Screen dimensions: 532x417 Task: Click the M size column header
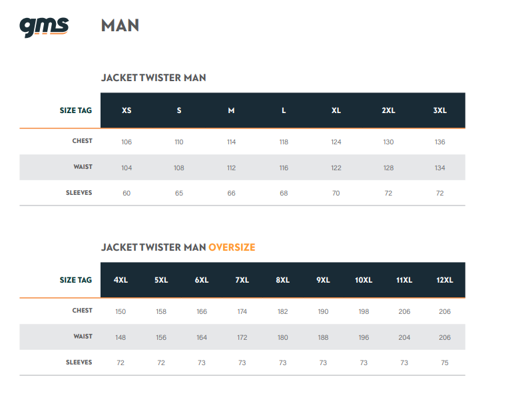231,110
